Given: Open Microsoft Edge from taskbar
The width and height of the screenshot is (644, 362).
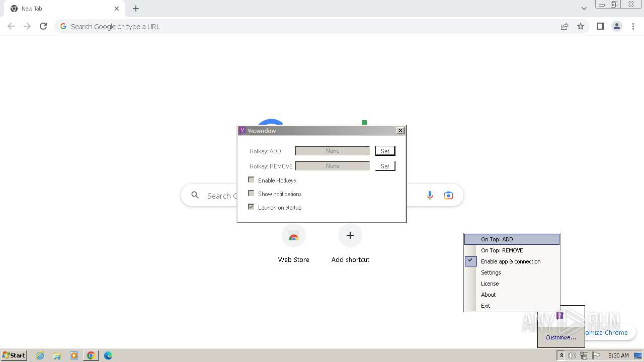Looking at the screenshot, I should coord(108,355).
